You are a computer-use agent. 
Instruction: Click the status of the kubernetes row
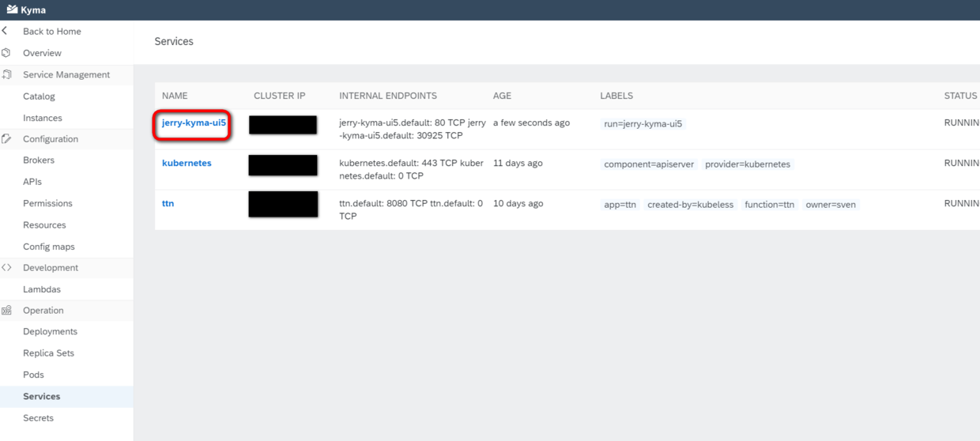(x=962, y=164)
